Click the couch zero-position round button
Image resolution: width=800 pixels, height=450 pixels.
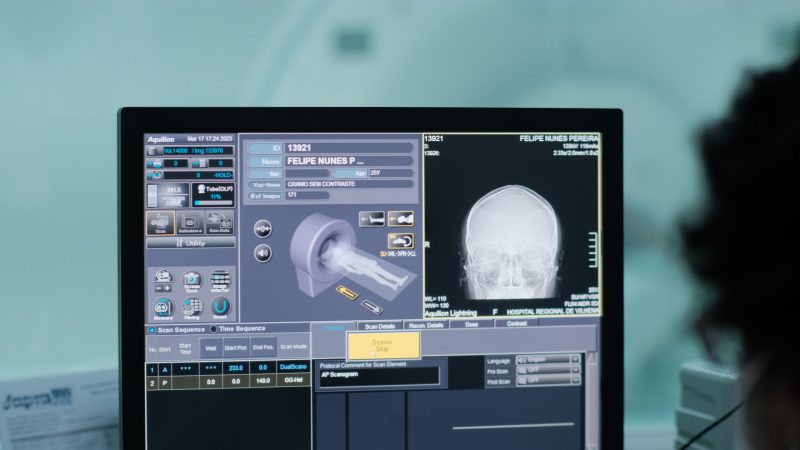(x=263, y=229)
